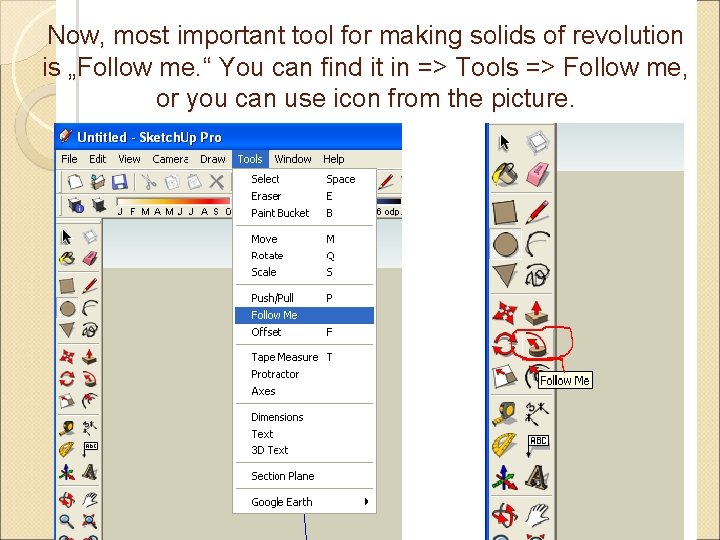Choose Follow Me in the Tools menu
Screen dimensions: 720x540
tap(304, 315)
